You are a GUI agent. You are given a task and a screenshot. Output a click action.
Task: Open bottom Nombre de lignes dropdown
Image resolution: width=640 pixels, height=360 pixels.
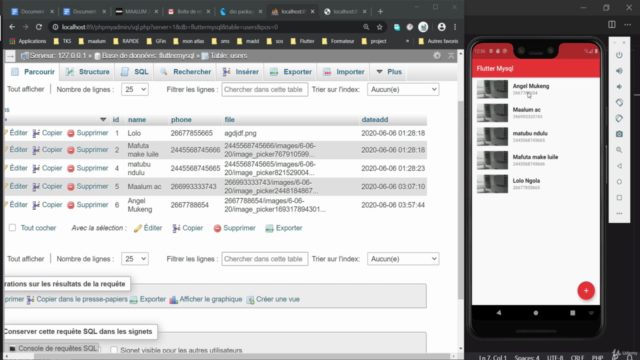coord(135,259)
